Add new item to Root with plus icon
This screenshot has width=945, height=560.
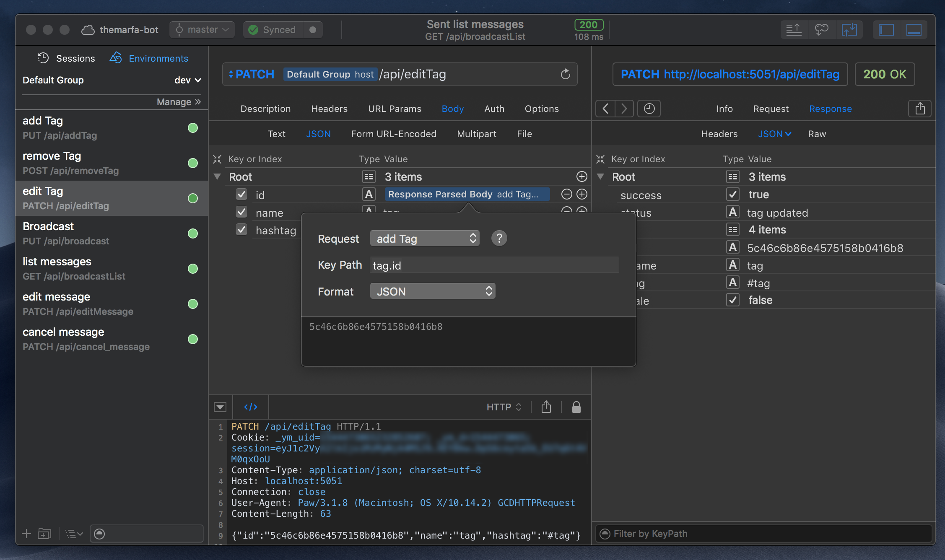click(x=582, y=176)
